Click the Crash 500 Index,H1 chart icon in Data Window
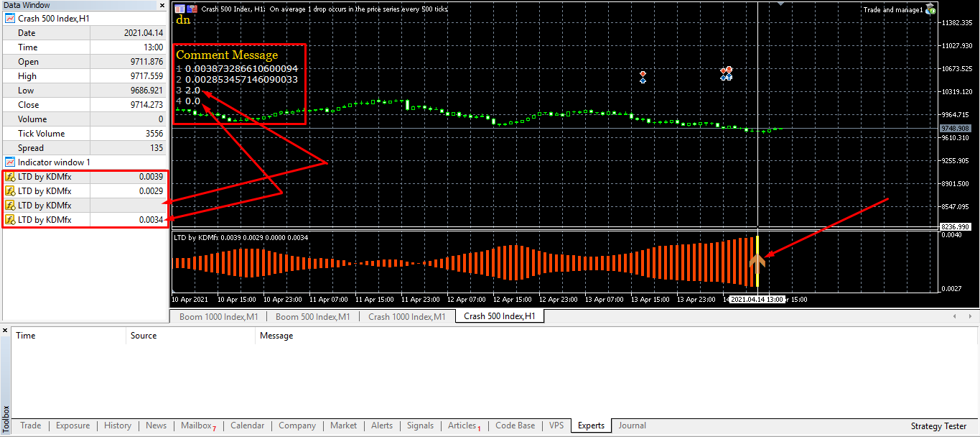This screenshot has width=980, height=437. (10, 18)
